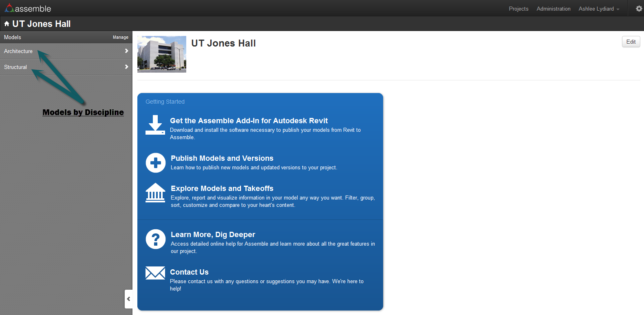Click the UT Jones Hall project name heading
Screen dimensions: 644x315
(x=223, y=43)
